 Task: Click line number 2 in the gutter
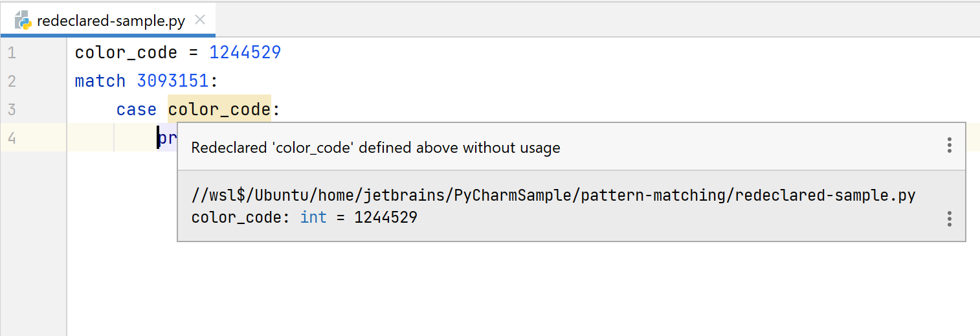click(x=12, y=81)
